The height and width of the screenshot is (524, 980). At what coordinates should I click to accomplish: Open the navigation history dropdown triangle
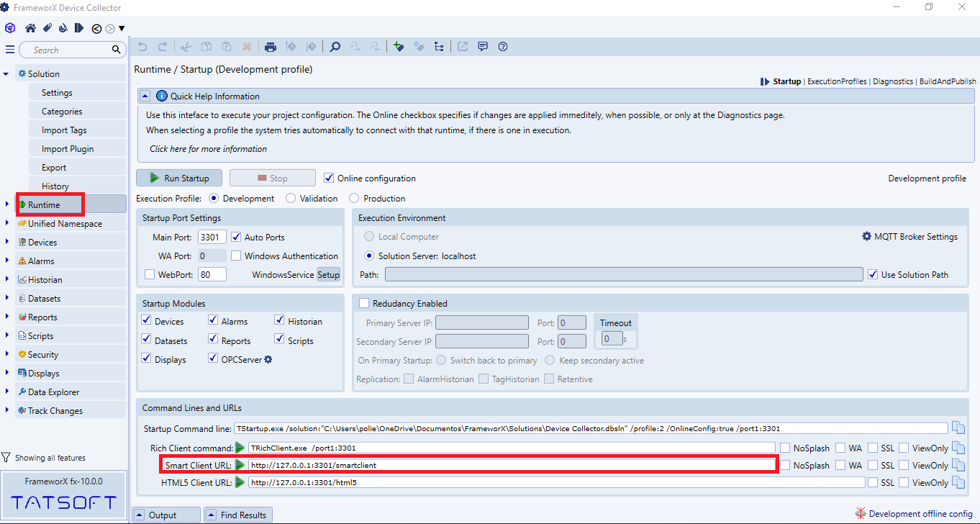[122, 29]
